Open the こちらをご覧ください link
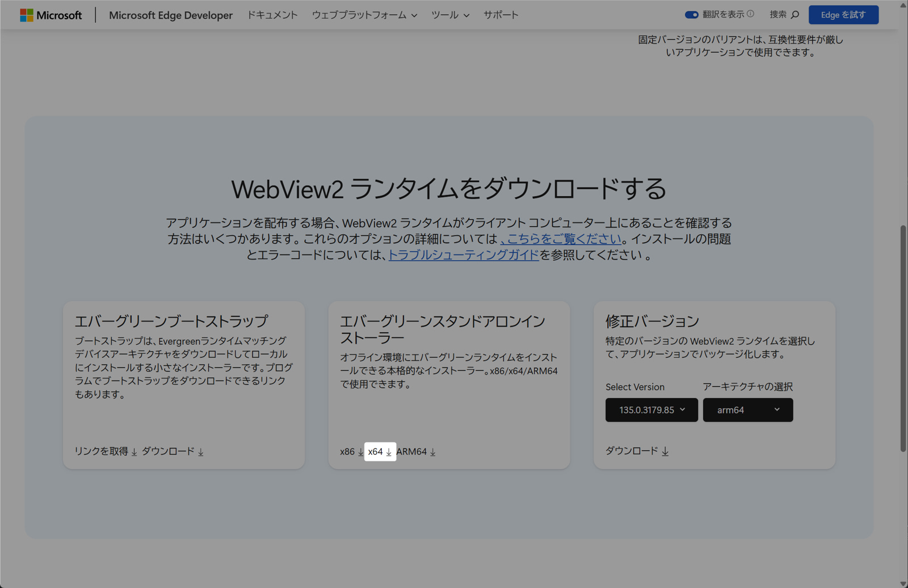The height and width of the screenshot is (588, 908). click(x=561, y=239)
